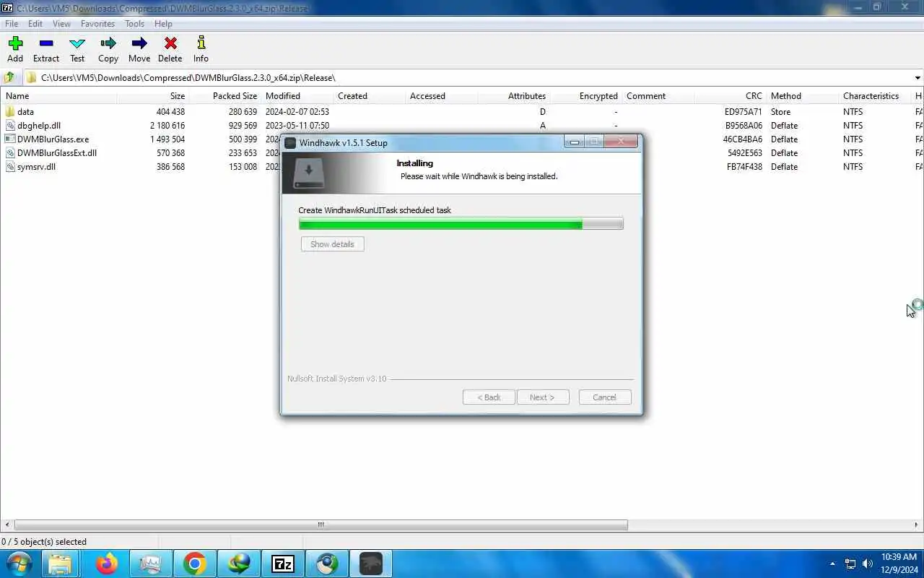Select the DWMBlurGlass.exe file icon

click(x=10, y=139)
